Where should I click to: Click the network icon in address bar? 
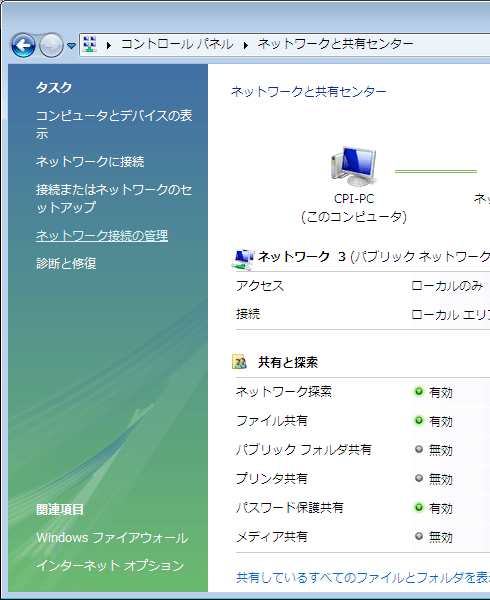click(x=90, y=44)
